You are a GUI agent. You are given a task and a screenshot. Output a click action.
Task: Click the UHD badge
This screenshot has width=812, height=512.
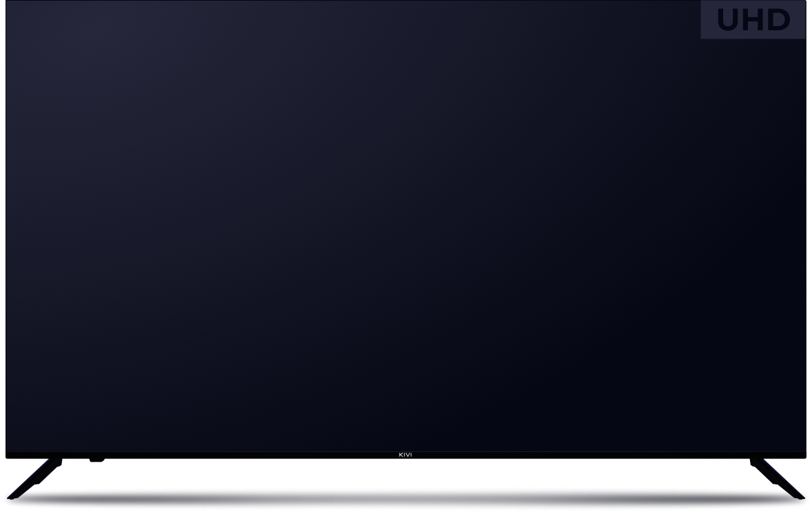tap(753, 20)
